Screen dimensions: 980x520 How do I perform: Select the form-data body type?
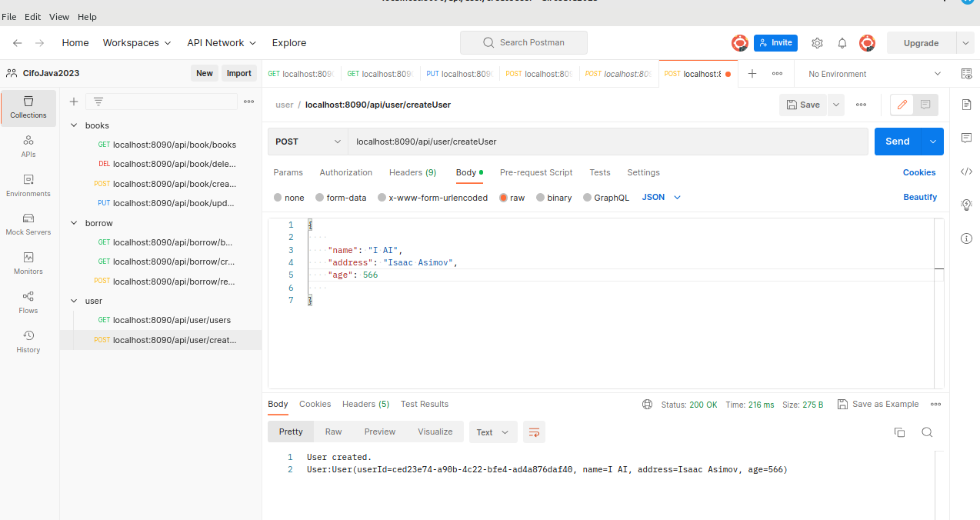click(x=341, y=198)
